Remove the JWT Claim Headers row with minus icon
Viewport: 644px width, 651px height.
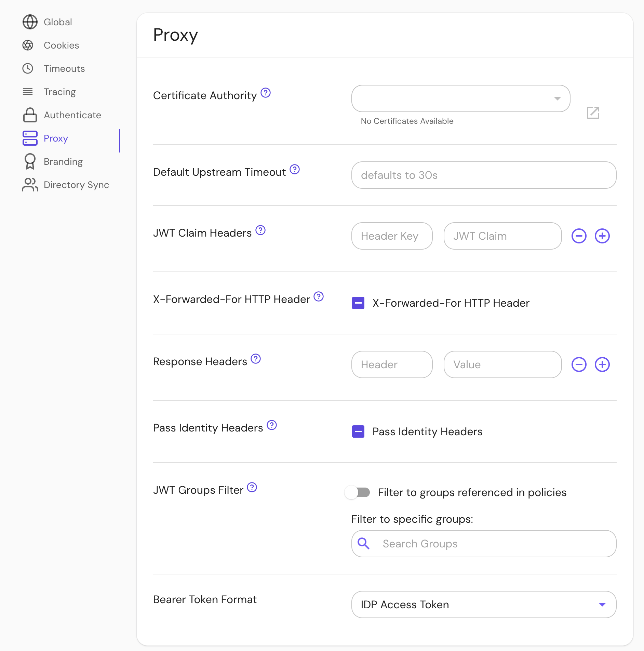point(579,236)
